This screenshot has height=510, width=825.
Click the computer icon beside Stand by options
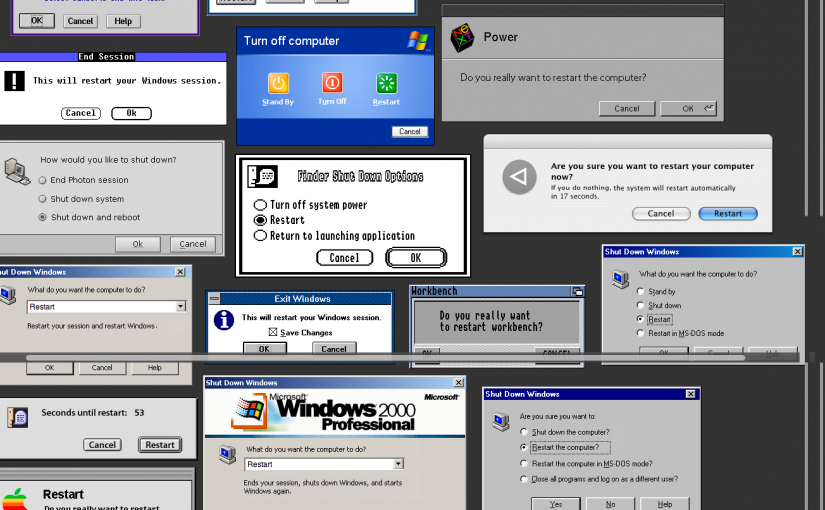[620, 278]
